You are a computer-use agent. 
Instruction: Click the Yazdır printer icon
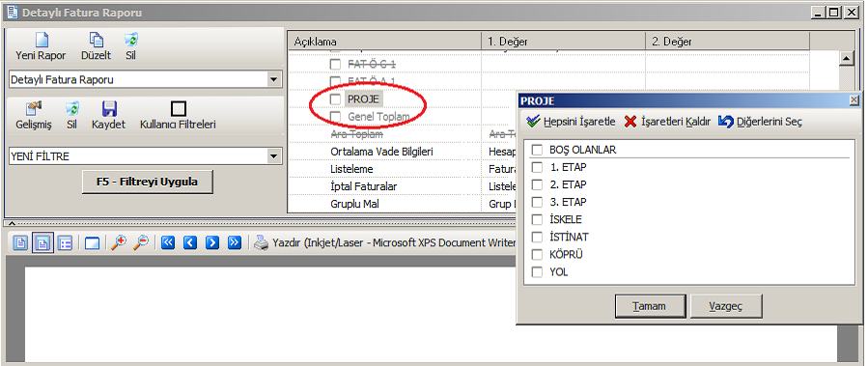[261, 242]
